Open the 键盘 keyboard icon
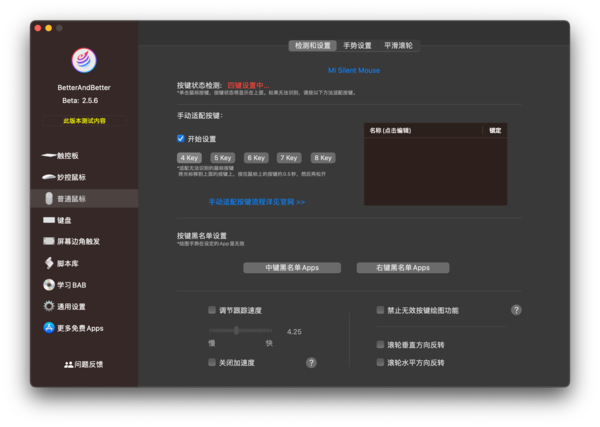 pyautogui.click(x=49, y=220)
